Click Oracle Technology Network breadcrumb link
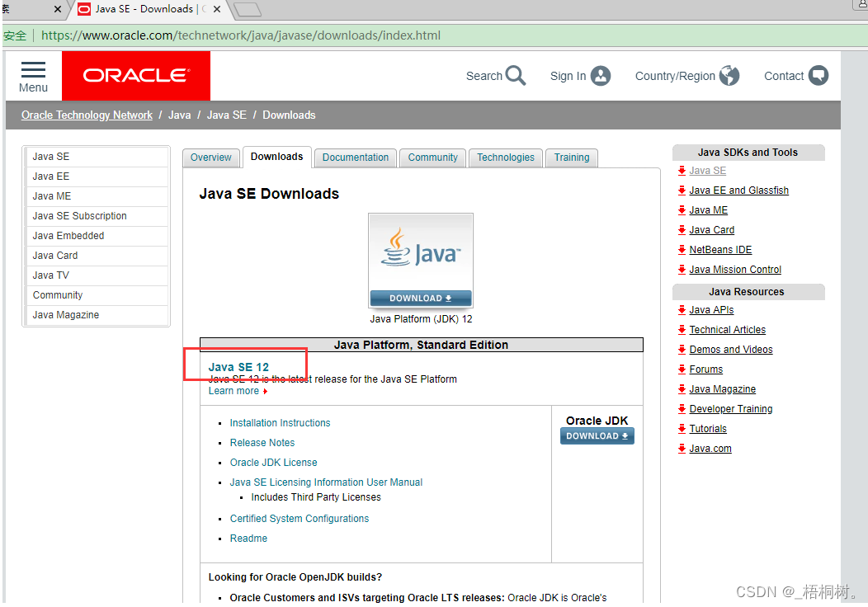Viewport: 868px width, 607px height. 87,115
